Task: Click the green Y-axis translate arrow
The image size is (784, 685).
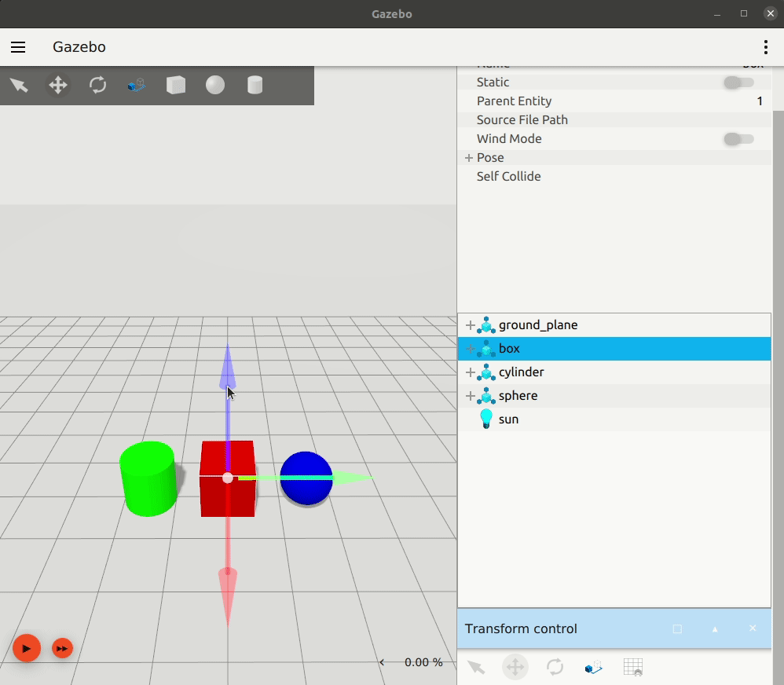Action: pos(353,478)
